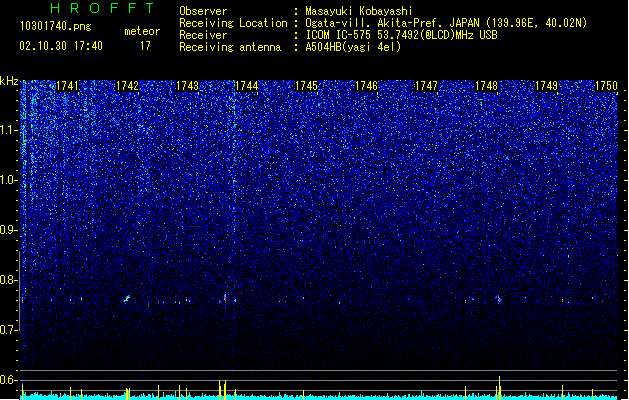The image size is (629, 400).
Task: Click the 1.1 kHz axis label
Action: coord(9,130)
